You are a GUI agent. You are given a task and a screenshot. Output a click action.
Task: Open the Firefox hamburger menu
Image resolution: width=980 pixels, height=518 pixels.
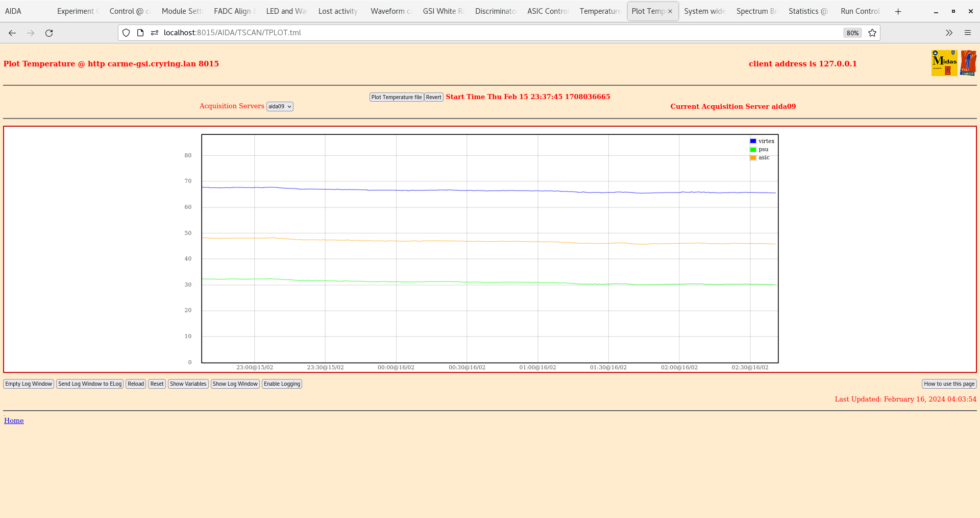click(x=967, y=33)
